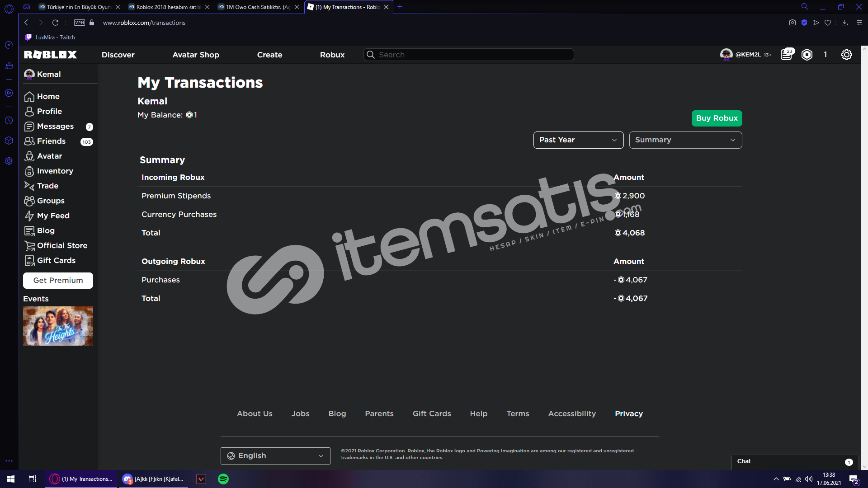Add page to bookmarks heart icon
This screenshot has height=488, width=868.
click(x=828, y=23)
